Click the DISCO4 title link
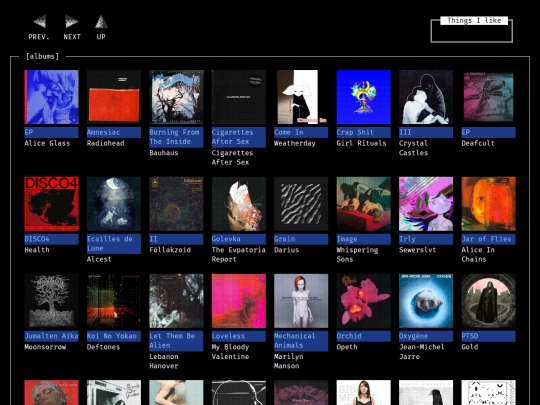This screenshot has height=405, width=540. point(51,239)
